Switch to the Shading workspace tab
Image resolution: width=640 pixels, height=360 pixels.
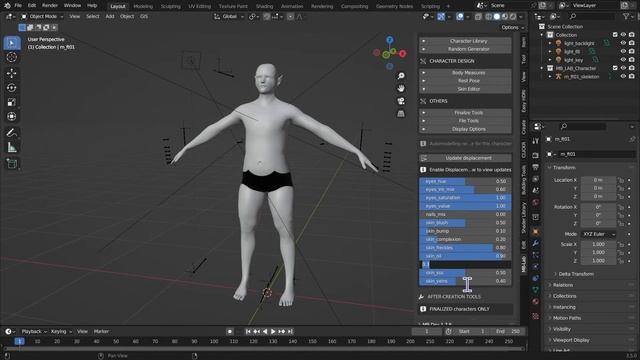coord(264,6)
